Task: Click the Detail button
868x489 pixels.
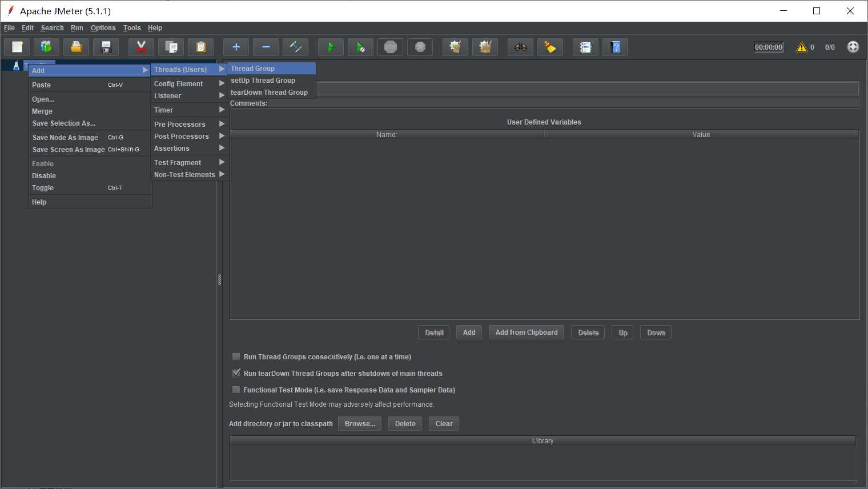Action: (x=434, y=332)
